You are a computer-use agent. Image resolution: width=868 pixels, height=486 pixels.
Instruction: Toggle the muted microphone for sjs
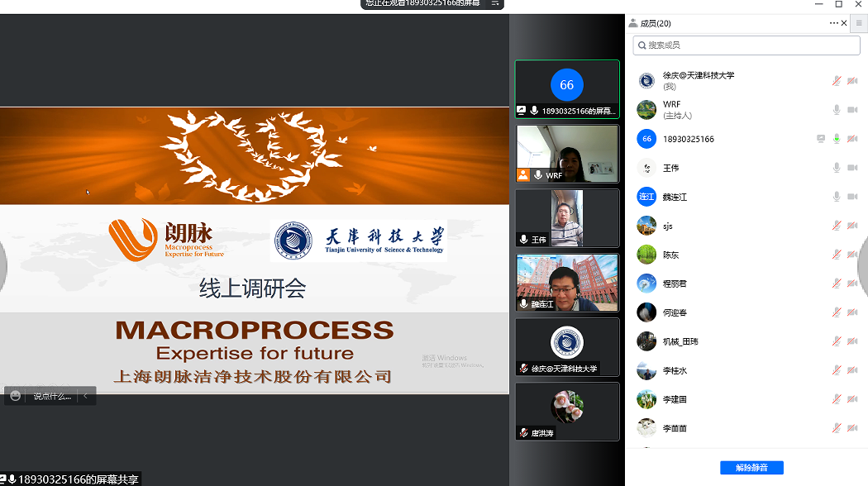(837, 226)
